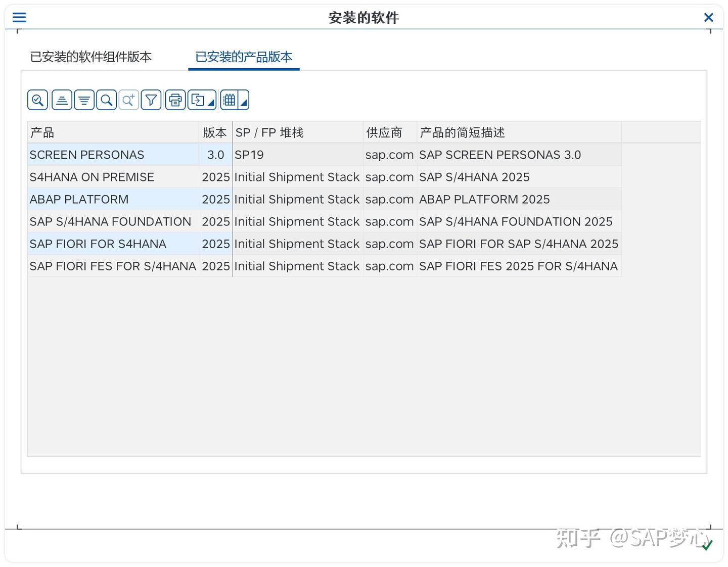Click description SAP SCREEN PERSONAS 3.0

coord(519,155)
